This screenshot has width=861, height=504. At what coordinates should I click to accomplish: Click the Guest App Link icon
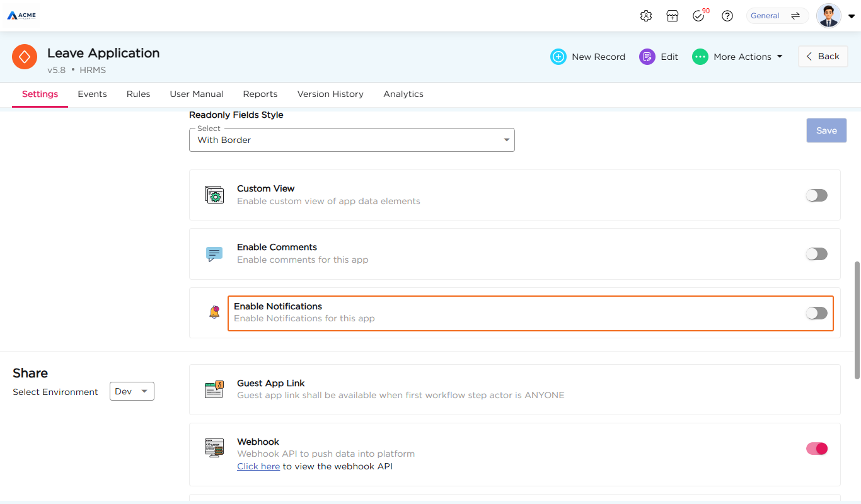click(x=214, y=389)
